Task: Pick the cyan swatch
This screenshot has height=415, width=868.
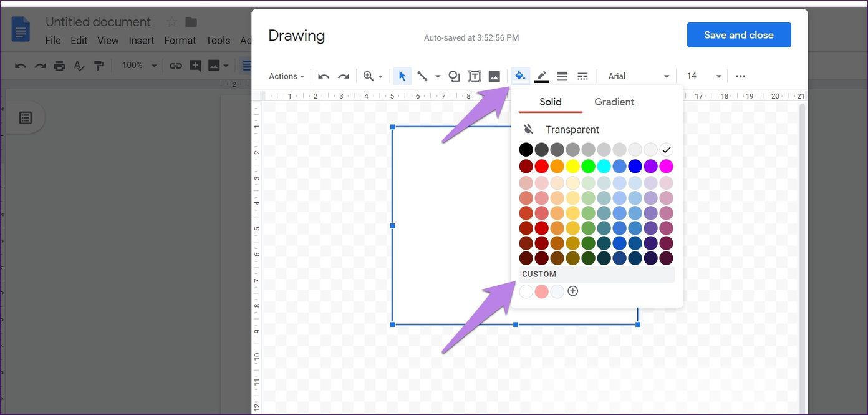Action: tap(604, 166)
